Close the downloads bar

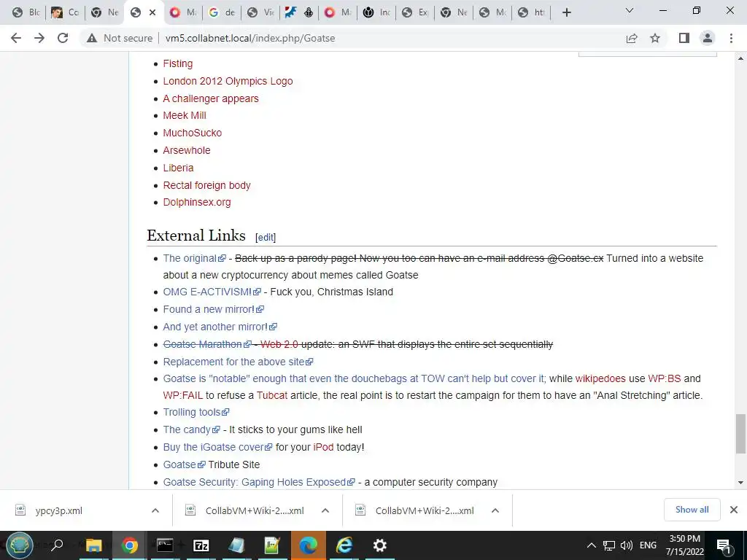(734, 510)
